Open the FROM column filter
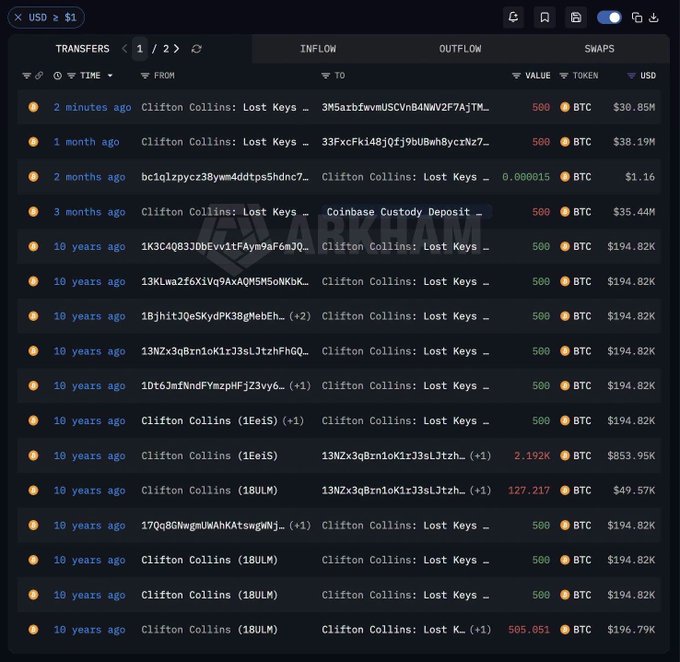680x662 pixels. click(x=145, y=76)
